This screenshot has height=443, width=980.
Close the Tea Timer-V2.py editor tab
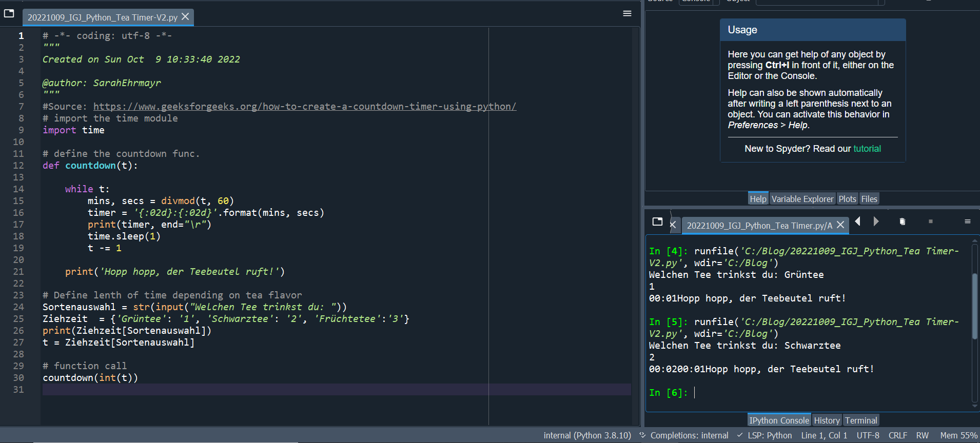[185, 17]
